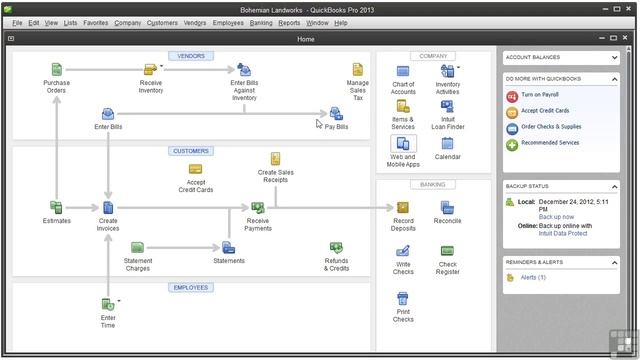Open Refunds & Credits
The image size is (640, 360).
click(x=336, y=247)
